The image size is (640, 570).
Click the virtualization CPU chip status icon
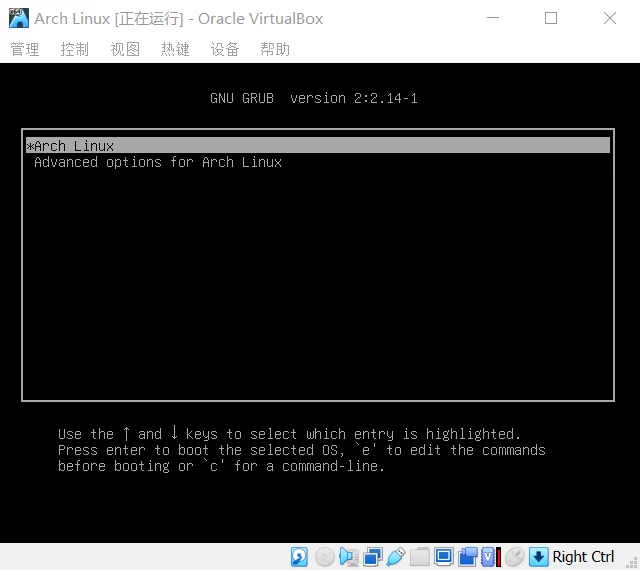point(491,557)
